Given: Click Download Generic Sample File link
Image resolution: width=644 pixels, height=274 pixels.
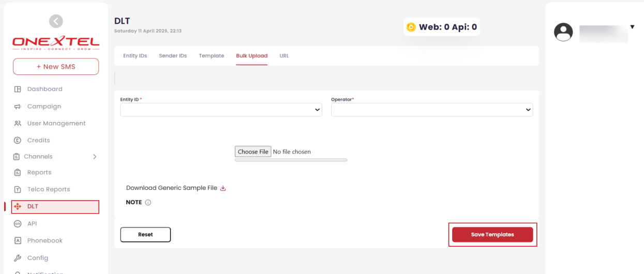Looking at the screenshot, I should (172, 188).
